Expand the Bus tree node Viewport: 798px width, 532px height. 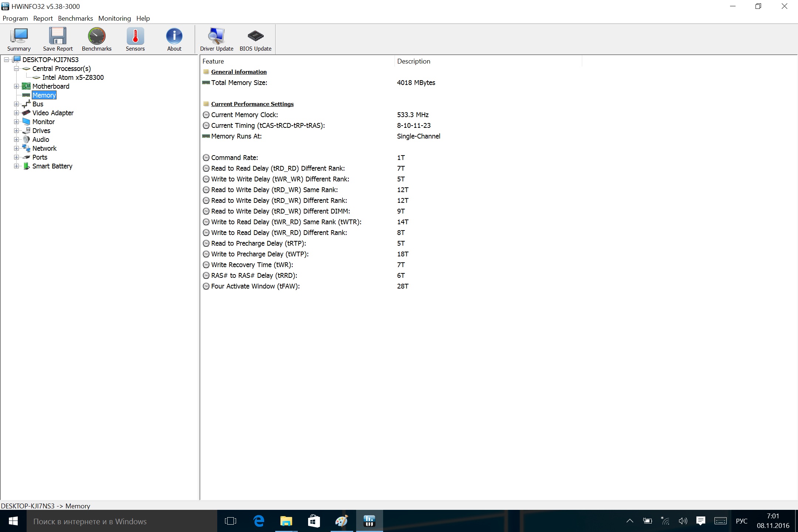coord(17,104)
